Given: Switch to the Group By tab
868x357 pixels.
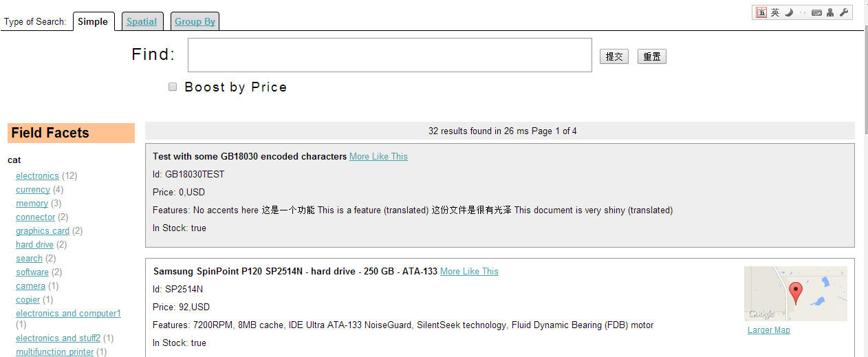Looking at the screenshot, I should [195, 21].
